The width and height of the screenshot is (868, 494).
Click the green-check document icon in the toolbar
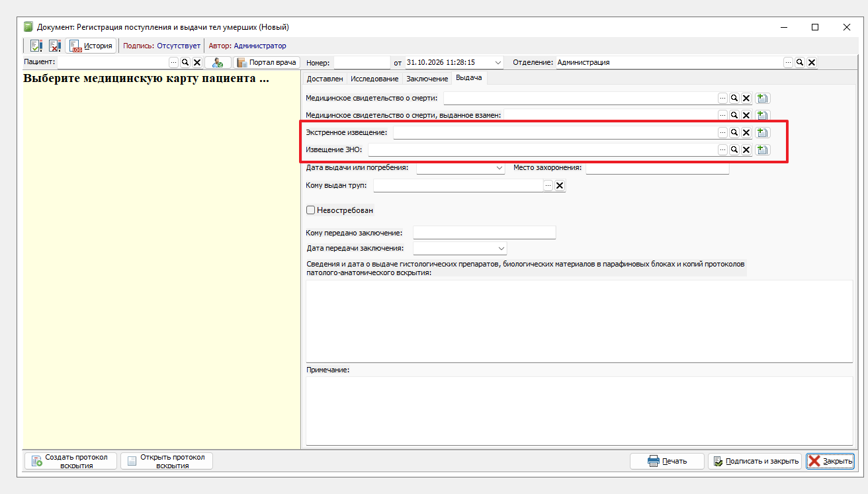pos(35,46)
